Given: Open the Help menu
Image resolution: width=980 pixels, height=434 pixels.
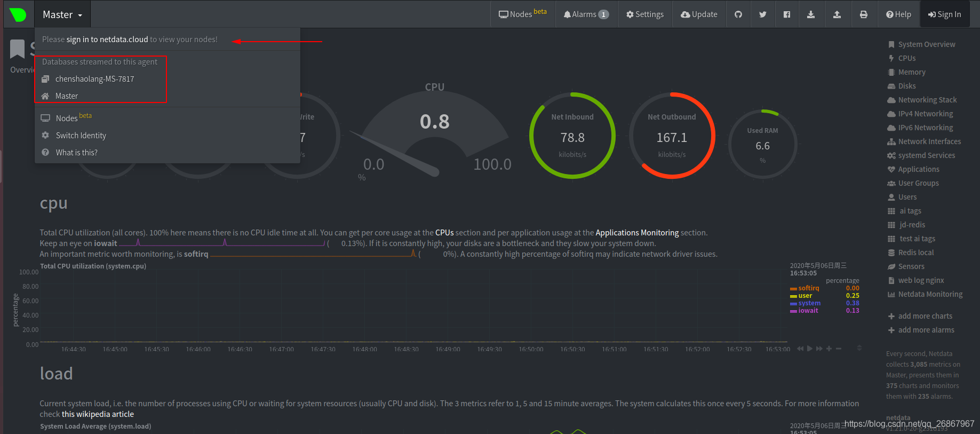Looking at the screenshot, I should click(x=899, y=14).
